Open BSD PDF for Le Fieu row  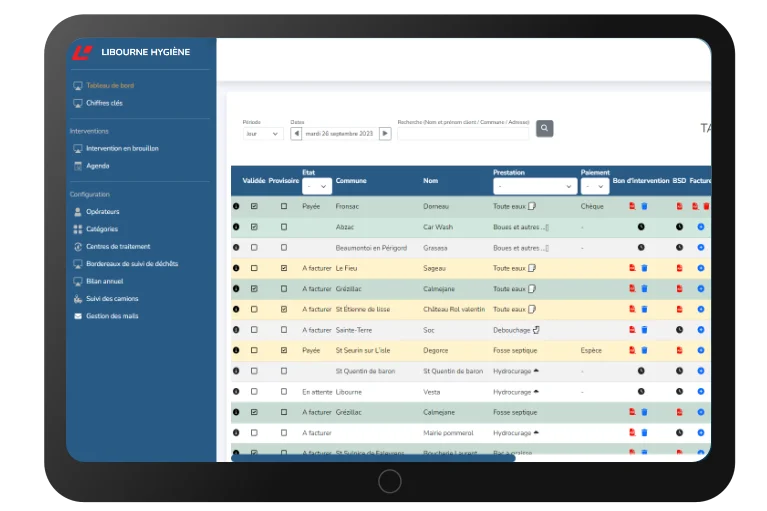(679, 268)
